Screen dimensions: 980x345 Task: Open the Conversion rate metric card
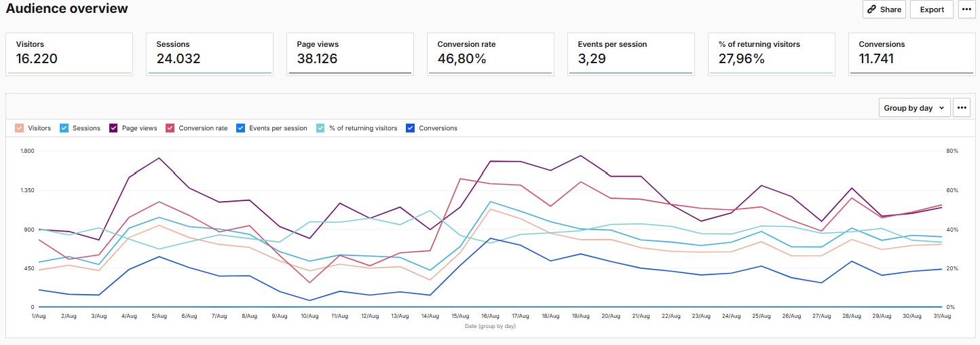491,53
